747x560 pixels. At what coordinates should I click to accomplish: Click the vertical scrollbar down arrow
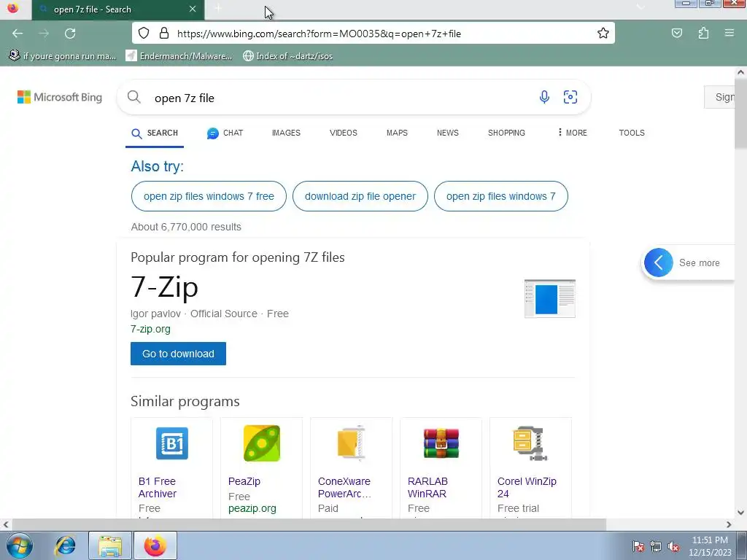pyautogui.click(x=740, y=513)
